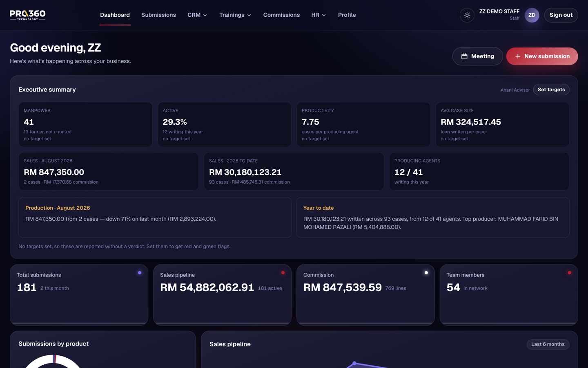Select the Active 29.3% stat card

[x=225, y=124]
